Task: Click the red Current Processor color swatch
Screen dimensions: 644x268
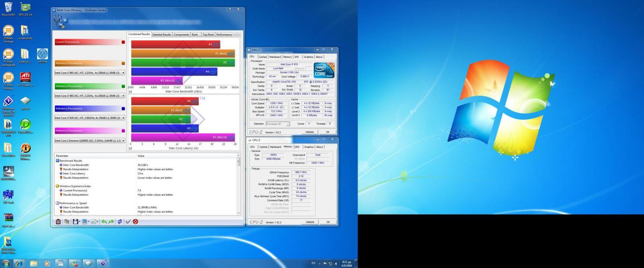Action: click(x=123, y=42)
